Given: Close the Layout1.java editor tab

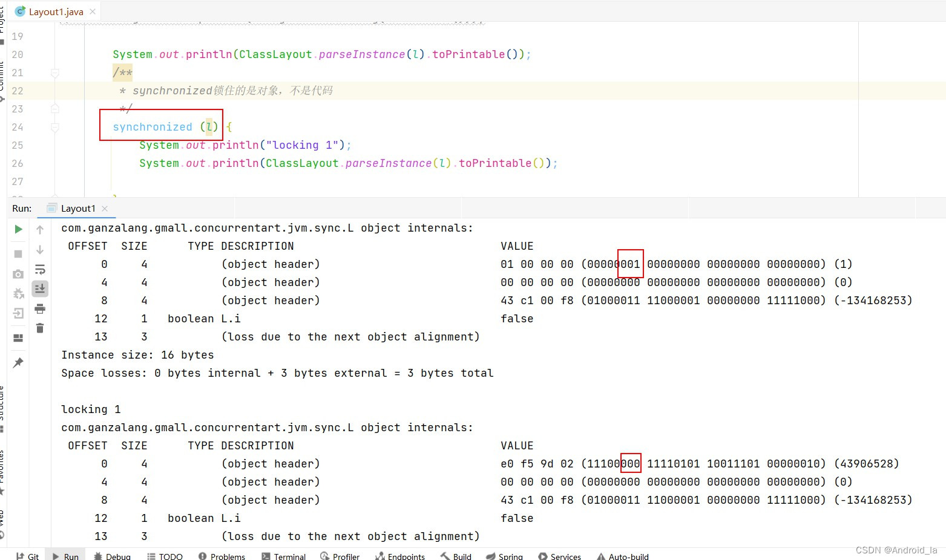Looking at the screenshot, I should (93, 11).
